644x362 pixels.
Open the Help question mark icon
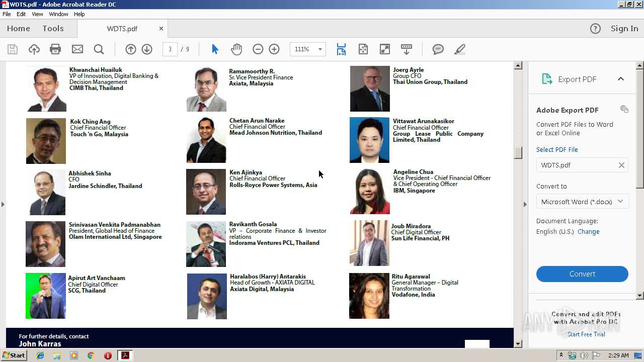(x=595, y=29)
